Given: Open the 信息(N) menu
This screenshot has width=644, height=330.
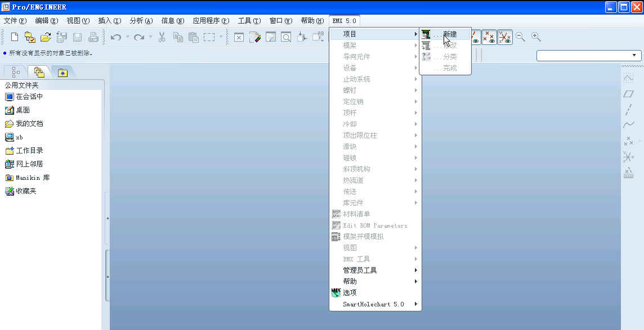Looking at the screenshot, I should [x=173, y=20].
